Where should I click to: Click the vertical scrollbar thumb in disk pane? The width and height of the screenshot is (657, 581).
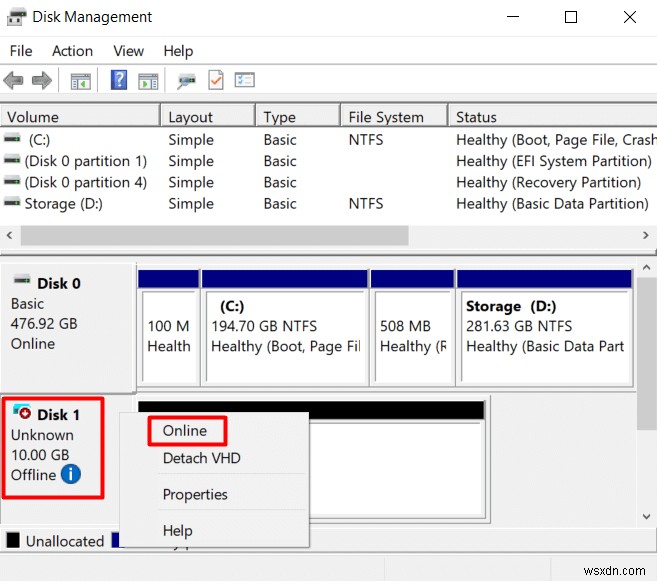pyautogui.click(x=647, y=353)
